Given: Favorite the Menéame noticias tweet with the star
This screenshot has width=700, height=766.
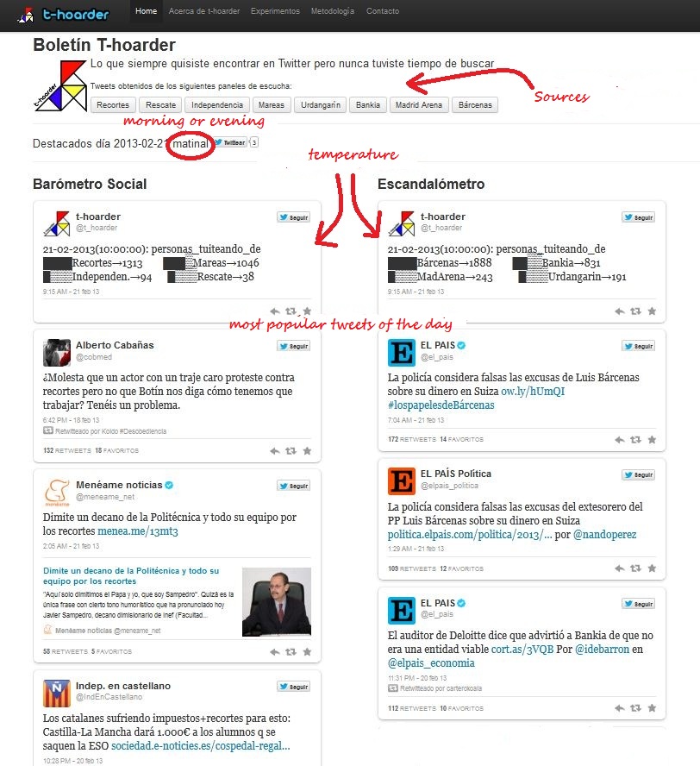Looking at the screenshot, I should click(307, 651).
